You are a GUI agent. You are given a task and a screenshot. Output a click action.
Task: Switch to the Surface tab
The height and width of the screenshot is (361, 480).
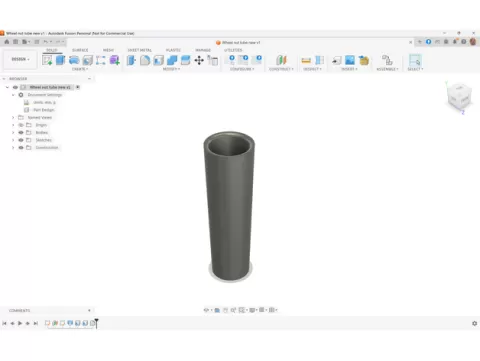pos(80,50)
